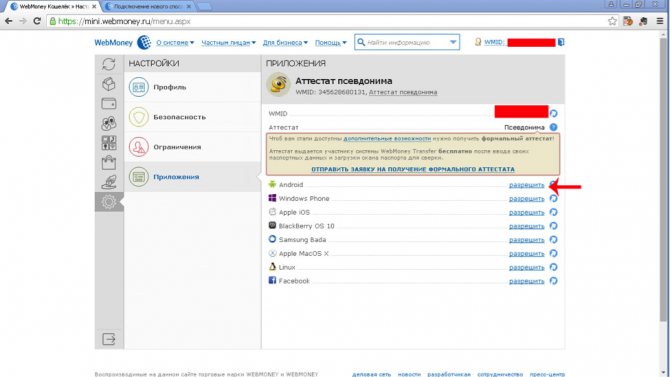
Task: Open the hand-with-coin icon in sidebar
Action: point(109,182)
